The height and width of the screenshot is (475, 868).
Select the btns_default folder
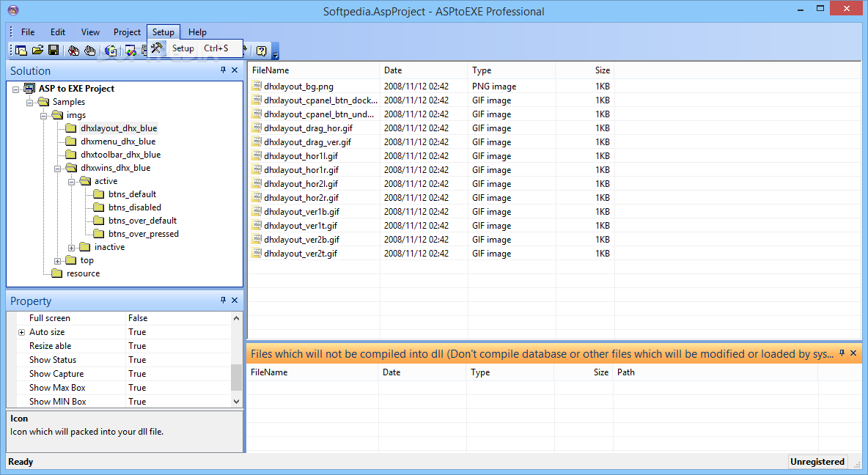(x=132, y=194)
